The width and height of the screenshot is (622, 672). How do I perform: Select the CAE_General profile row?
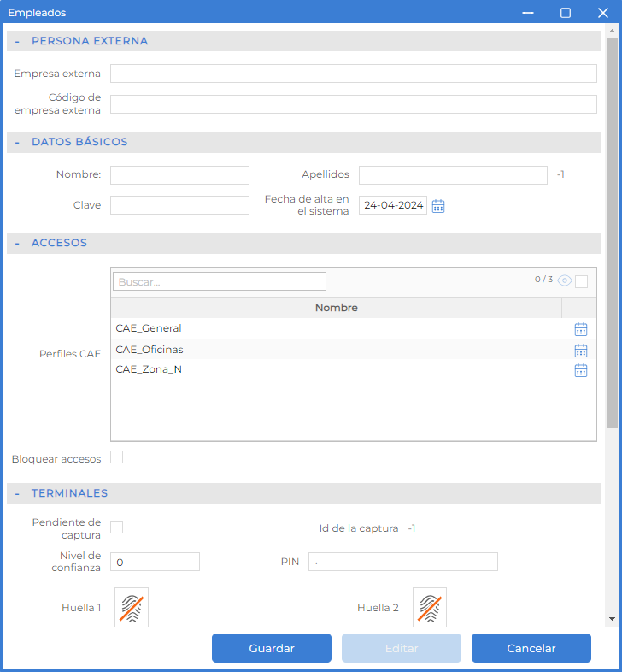354,328
